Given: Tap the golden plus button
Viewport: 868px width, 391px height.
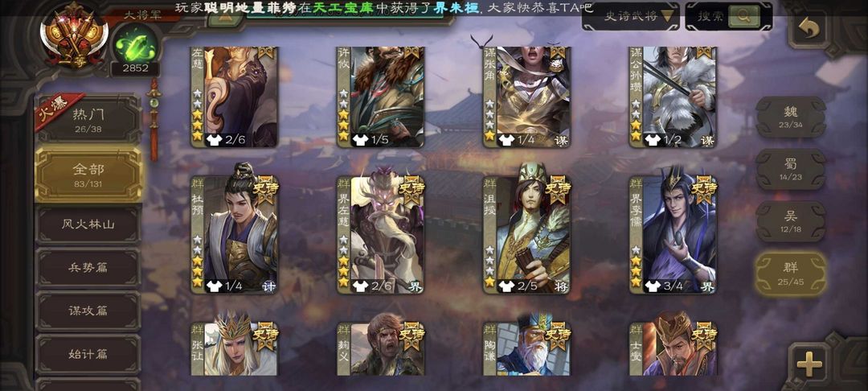Looking at the screenshot, I should 809,364.
